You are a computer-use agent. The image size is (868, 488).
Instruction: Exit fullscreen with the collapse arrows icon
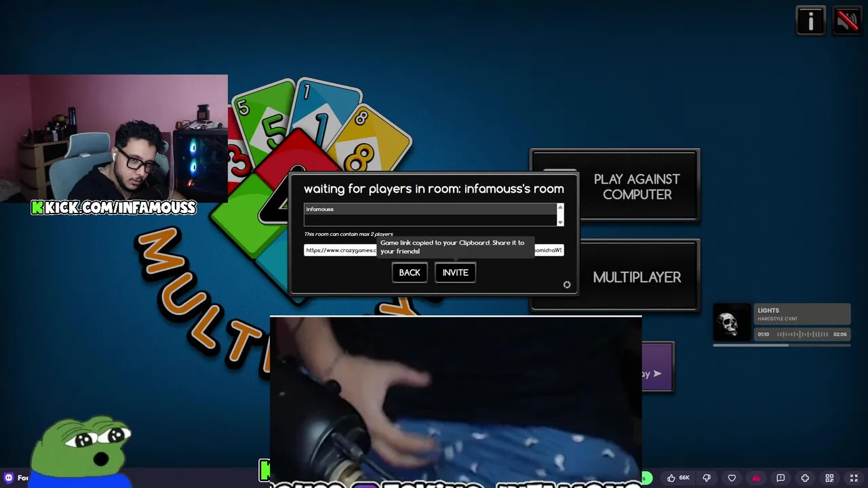(854, 478)
